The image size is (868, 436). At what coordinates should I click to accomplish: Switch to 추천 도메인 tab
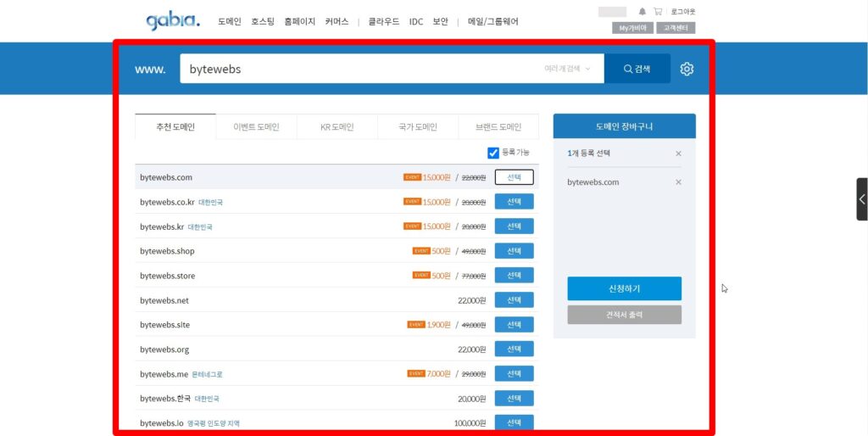175,127
